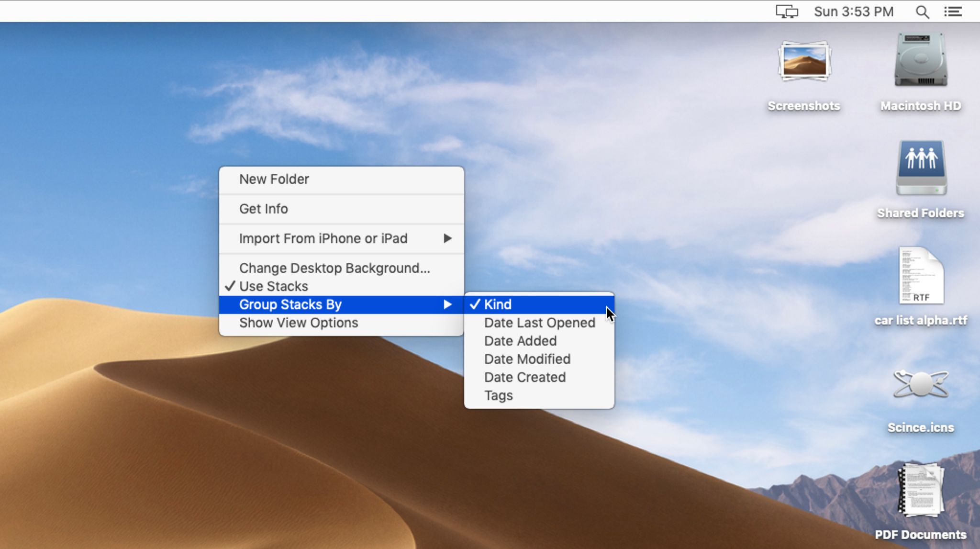Screen dimensions: 980x549
Task: Select Show View Options menu item
Action: [x=298, y=323]
